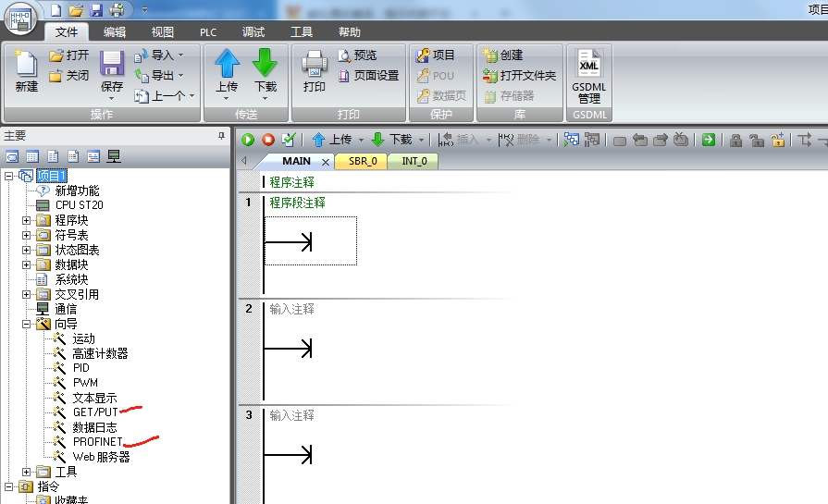This screenshot has width=828, height=504.
Task: Expand the 工具 tree node
Action: coord(27,472)
